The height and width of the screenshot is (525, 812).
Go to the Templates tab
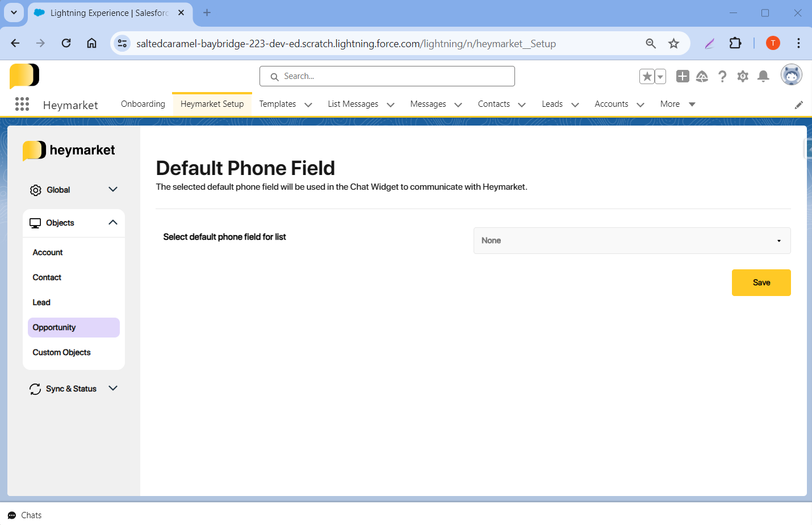click(x=278, y=104)
